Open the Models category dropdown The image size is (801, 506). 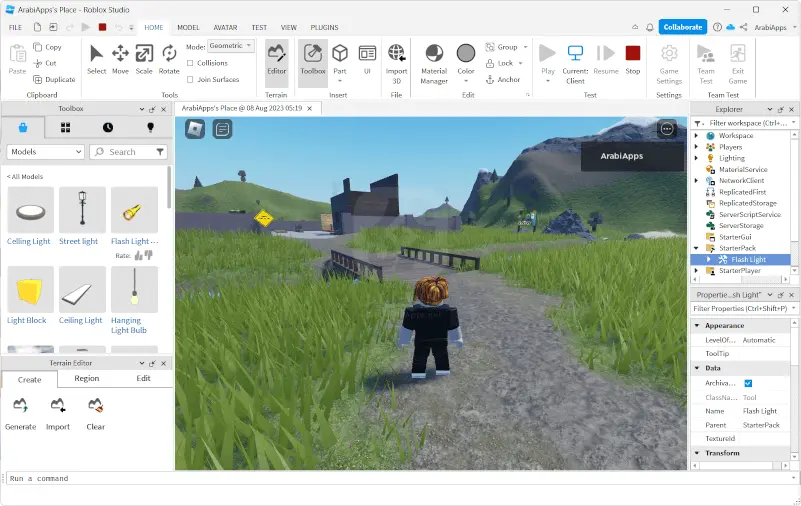45,152
